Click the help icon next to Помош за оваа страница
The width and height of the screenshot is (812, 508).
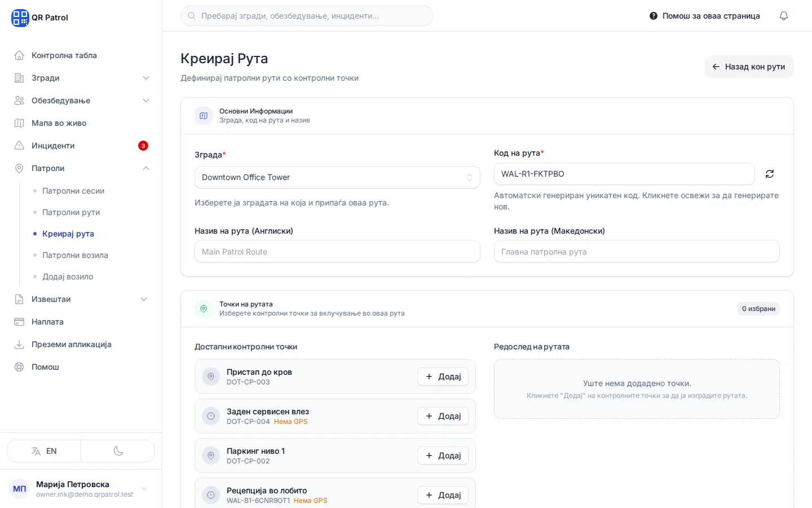653,16
